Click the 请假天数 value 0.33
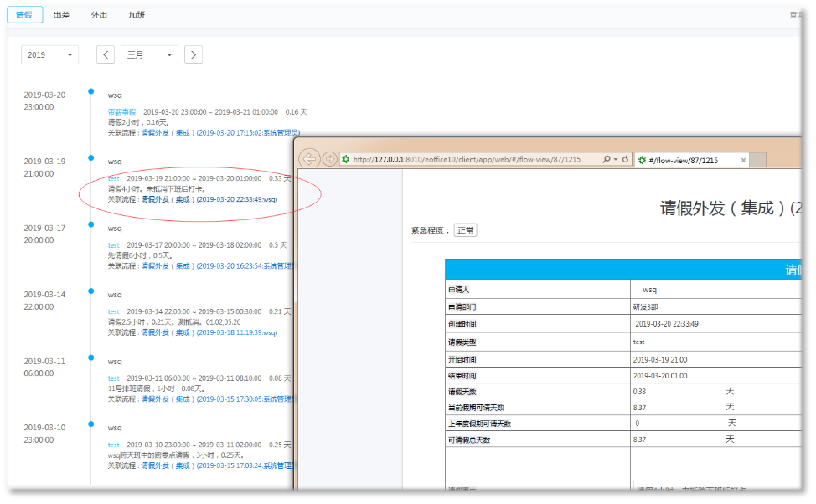The image size is (816, 504). [639, 392]
